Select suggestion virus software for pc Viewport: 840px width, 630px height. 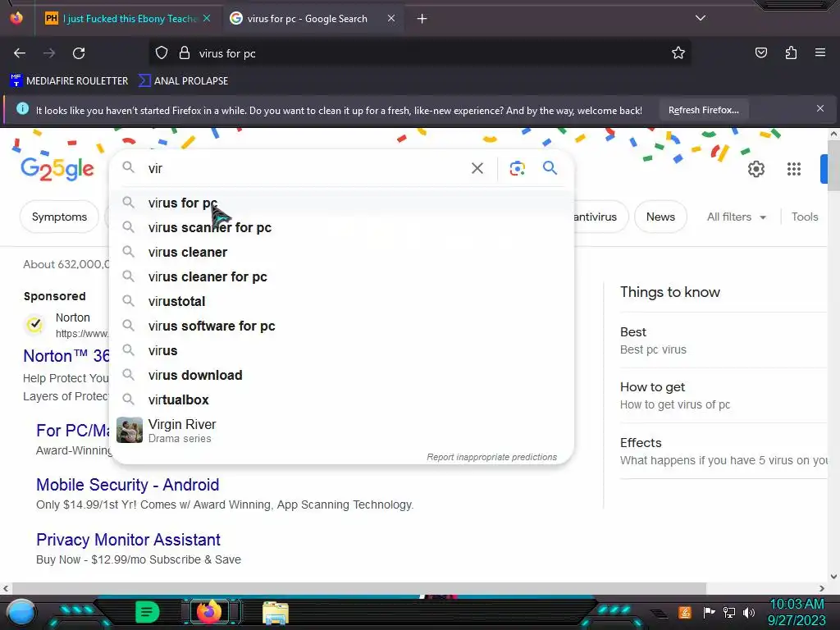pos(342,326)
